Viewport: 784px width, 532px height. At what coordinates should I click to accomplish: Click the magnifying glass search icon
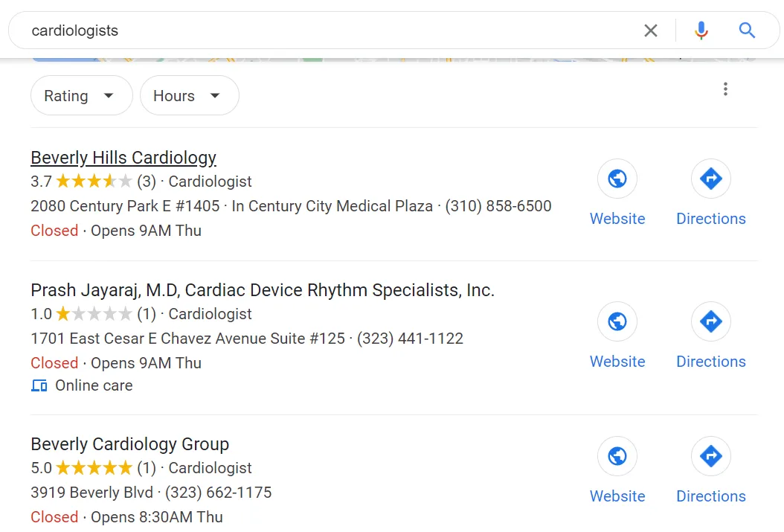[747, 31]
